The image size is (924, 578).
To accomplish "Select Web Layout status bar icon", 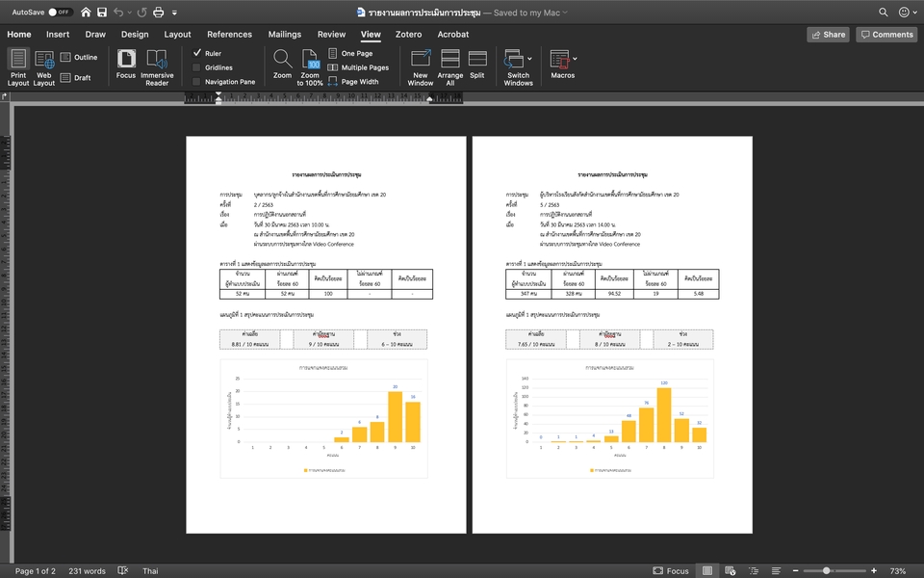I will click(x=731, y=571).
